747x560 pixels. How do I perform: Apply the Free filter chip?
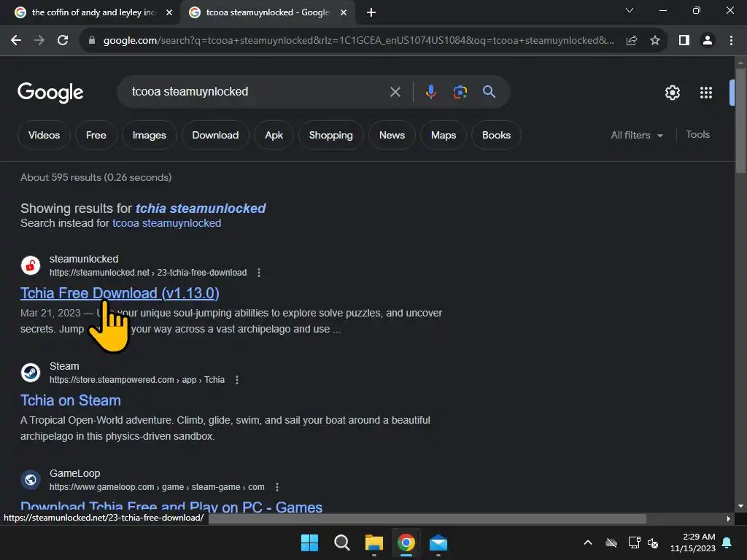[x=96, y=135]
